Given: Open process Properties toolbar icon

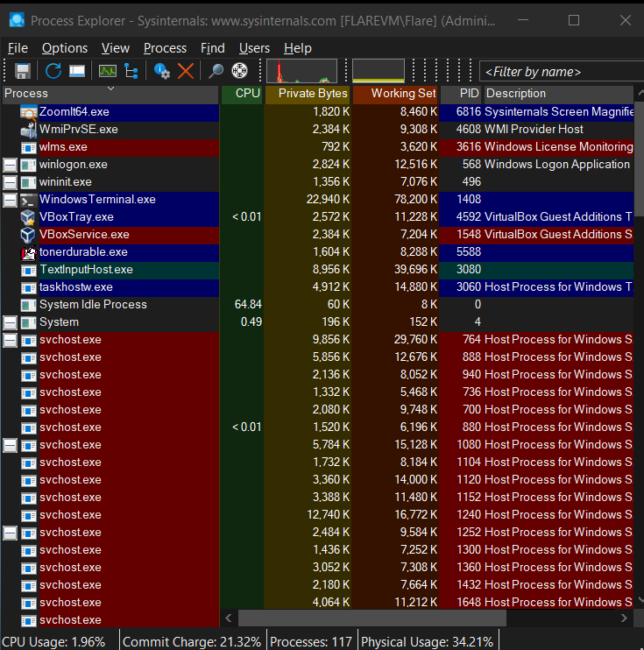Looking at the screenshot, I should coord(162,71).
